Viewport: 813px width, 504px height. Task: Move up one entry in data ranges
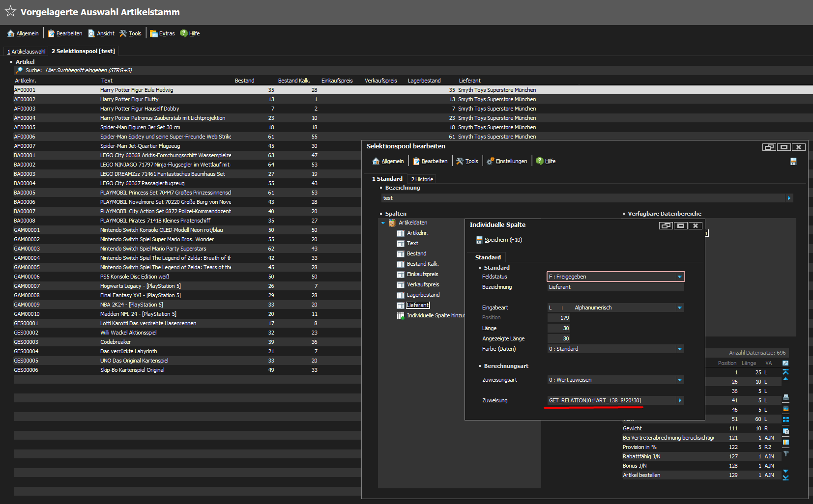[x=785, y=379]
